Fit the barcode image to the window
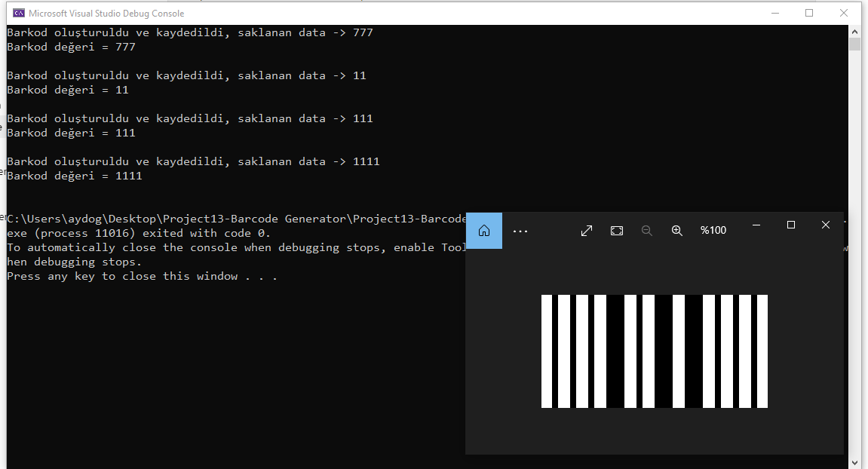The image size is (868, 469). pos(616,230)
